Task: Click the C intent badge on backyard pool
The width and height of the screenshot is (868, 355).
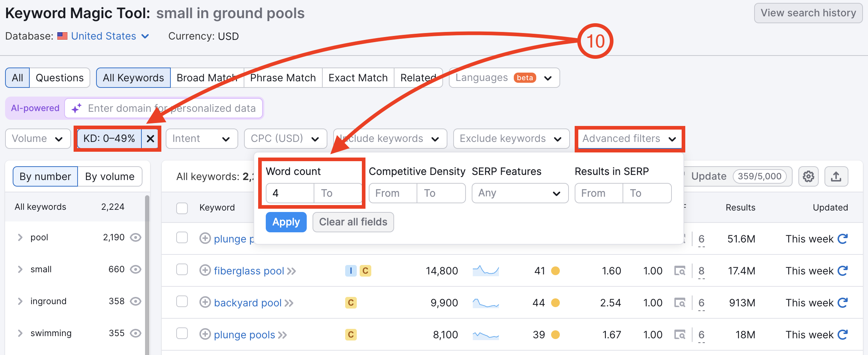Action: pyautogui.click(x=351, y=303)
